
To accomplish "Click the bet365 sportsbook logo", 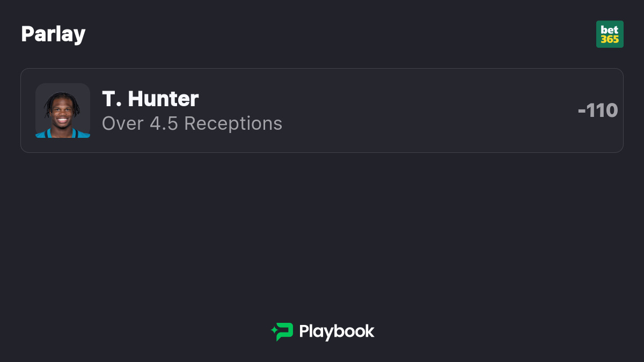I will click(610, 34).
